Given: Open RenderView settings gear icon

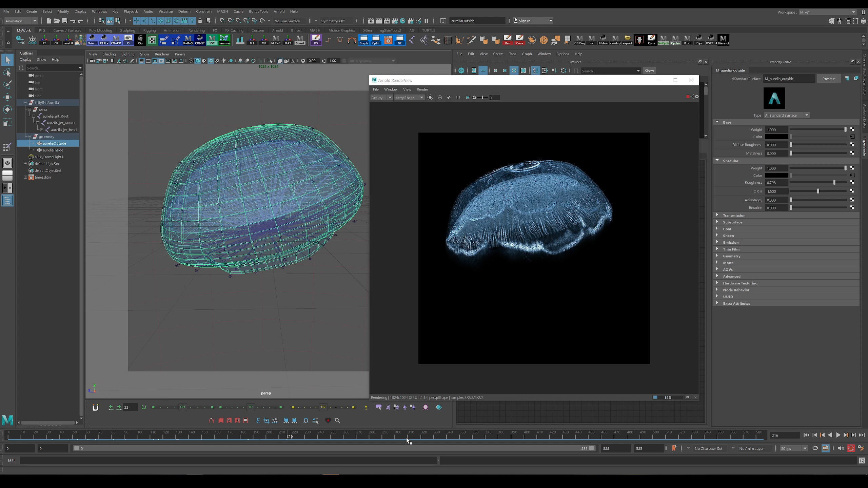Looking at the screenshot, I should [697, 97].
